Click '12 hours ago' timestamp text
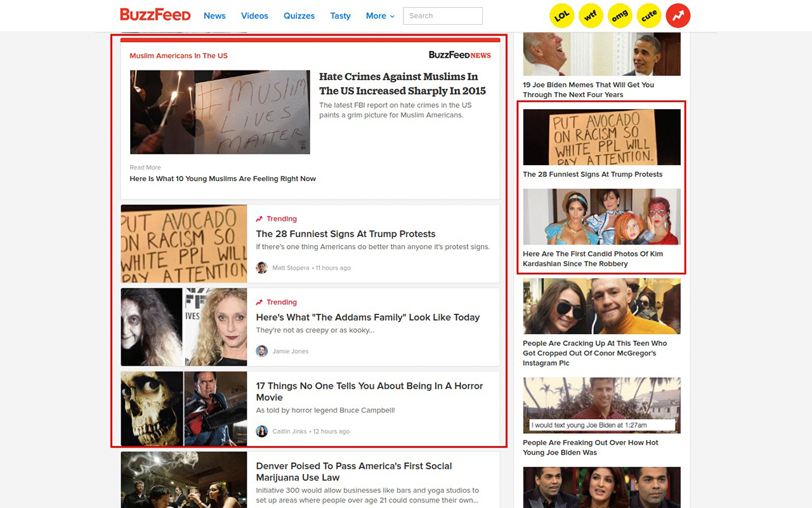The width and height of the screenshot is (812, 508). (331, 432)
